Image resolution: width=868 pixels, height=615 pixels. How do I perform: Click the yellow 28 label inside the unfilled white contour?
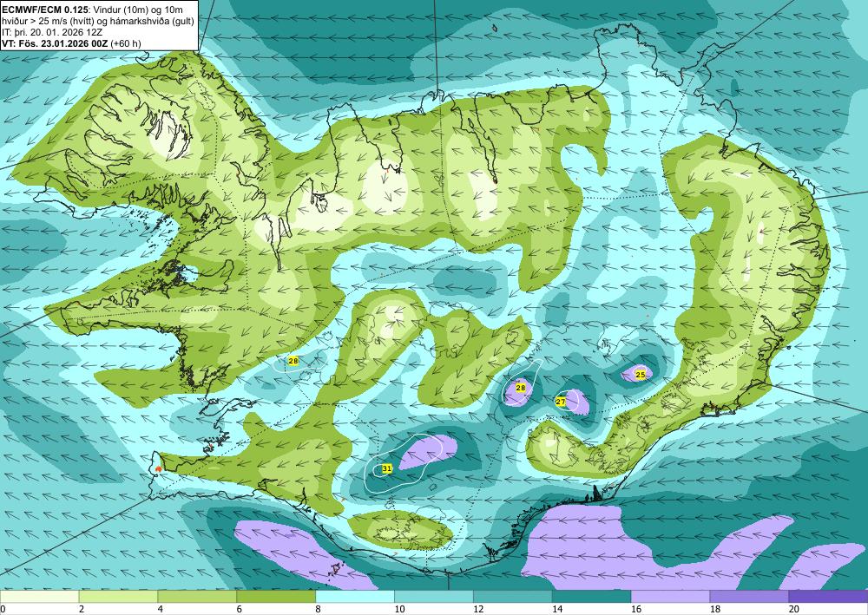[293, 361]
